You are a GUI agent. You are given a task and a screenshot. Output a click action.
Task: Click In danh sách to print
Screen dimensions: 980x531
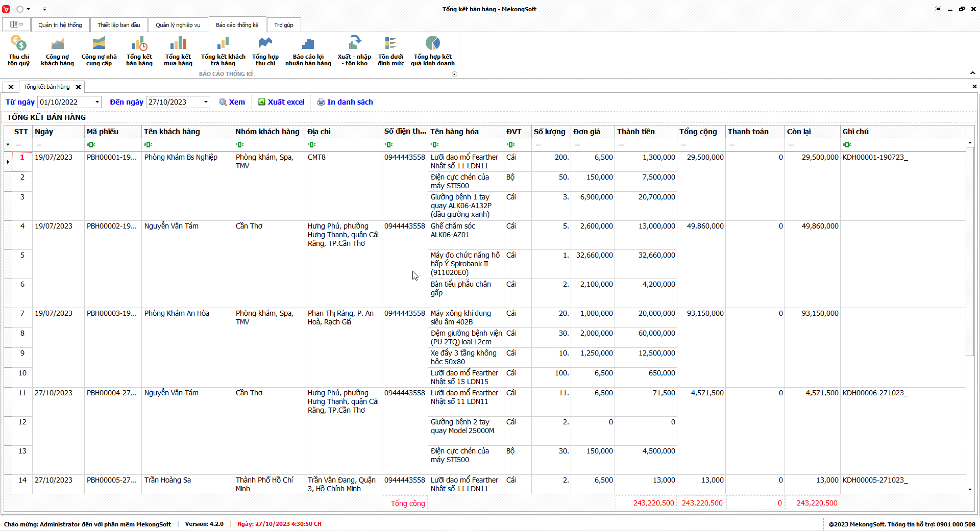click(345, 102)
